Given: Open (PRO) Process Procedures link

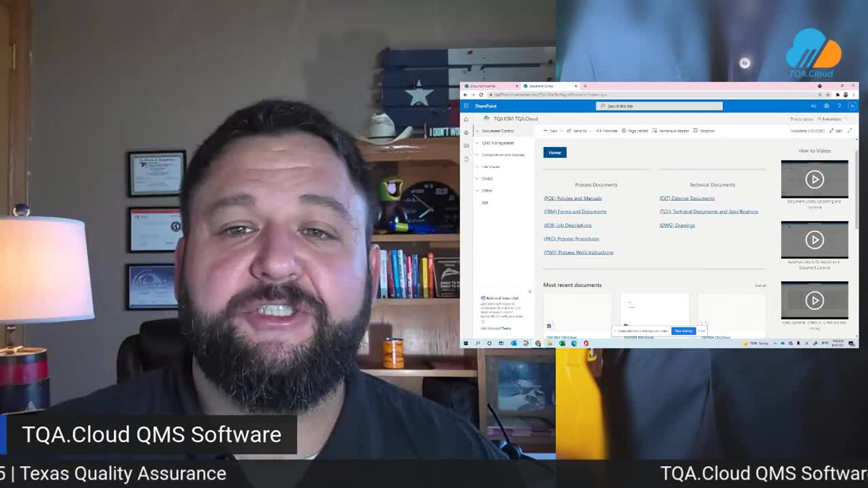Looking at the screenshot, I should [x=571, y=239].
